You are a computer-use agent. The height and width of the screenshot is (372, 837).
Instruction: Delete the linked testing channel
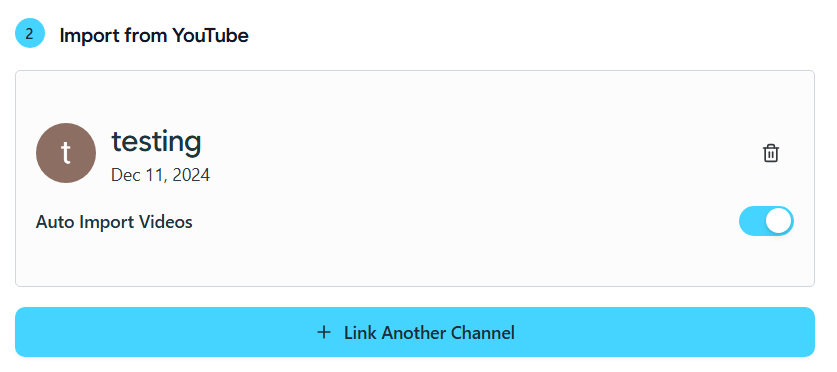[770, 153]
